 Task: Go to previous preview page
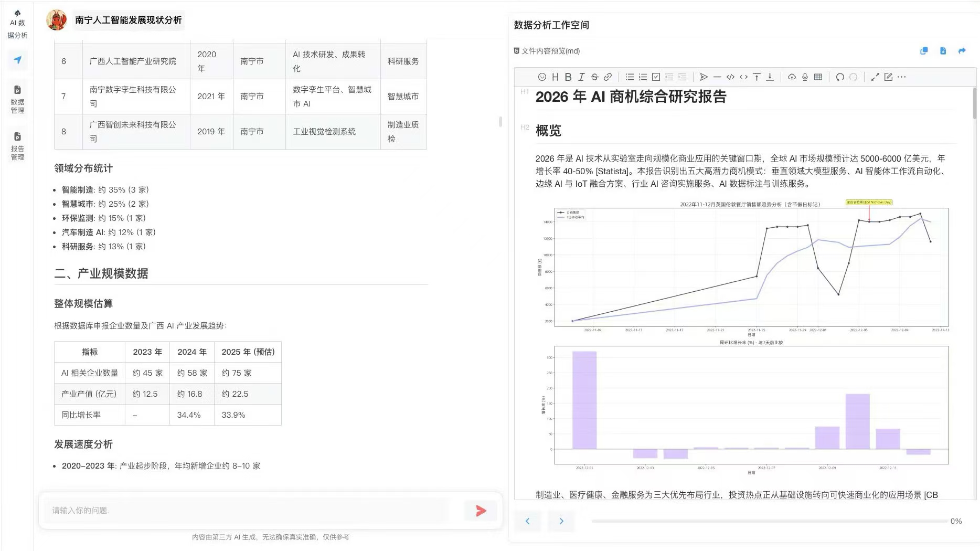click(527, 521)
